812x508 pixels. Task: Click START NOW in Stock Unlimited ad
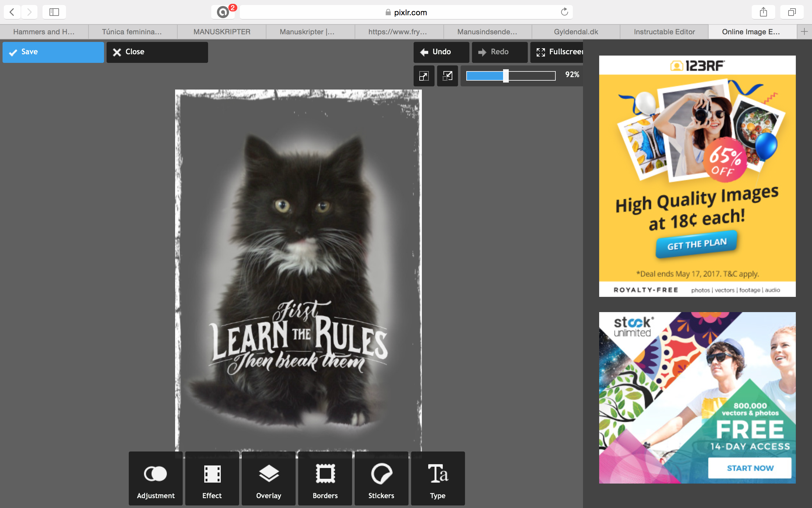[x=750, y=468]
